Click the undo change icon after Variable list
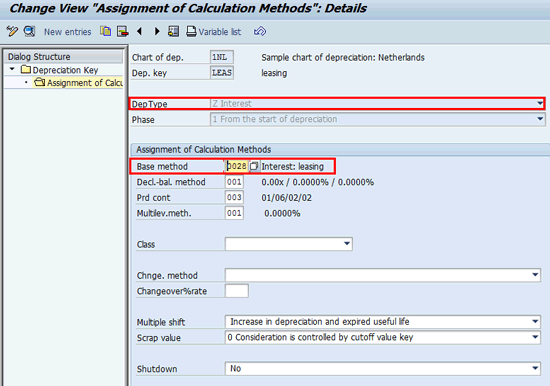550x386 pixels. click(x=260, y=32)
